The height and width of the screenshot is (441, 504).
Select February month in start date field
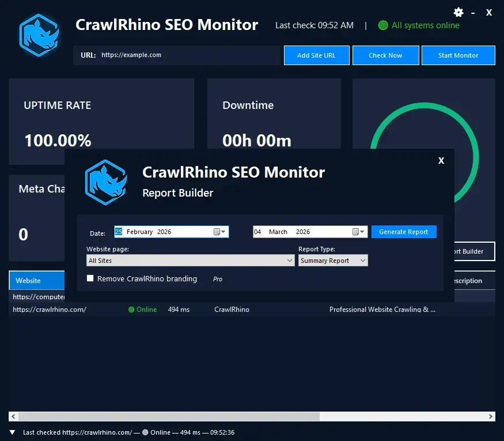coord(139,232)
